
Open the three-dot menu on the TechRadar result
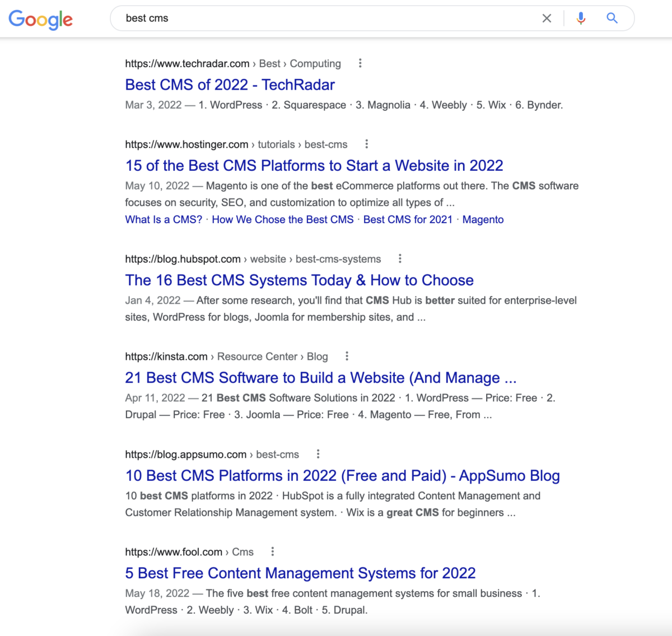pyautogui.click(x=360, y=63)
